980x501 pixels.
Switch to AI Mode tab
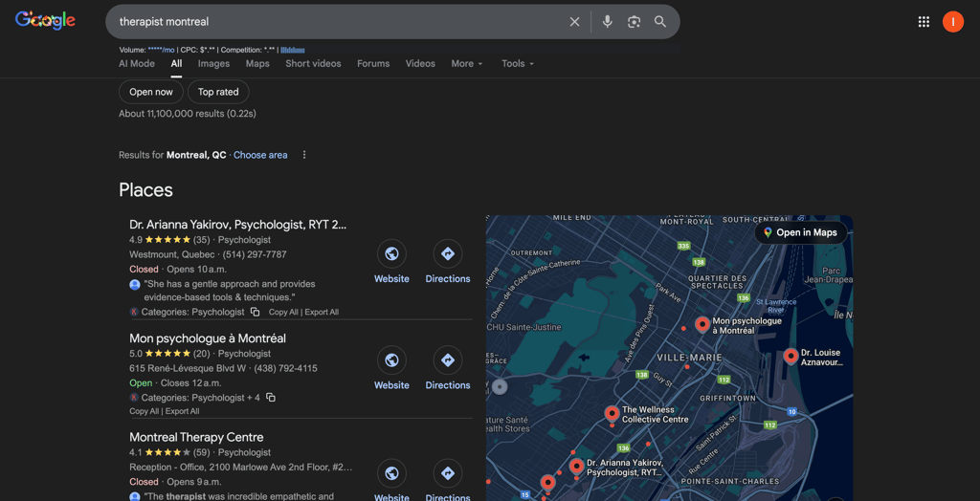pyautogui.click(x=137, y=64)
